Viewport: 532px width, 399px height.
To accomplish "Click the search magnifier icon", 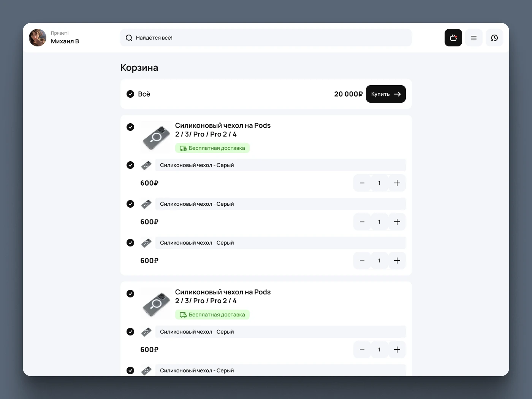I will tap(129, 38).
